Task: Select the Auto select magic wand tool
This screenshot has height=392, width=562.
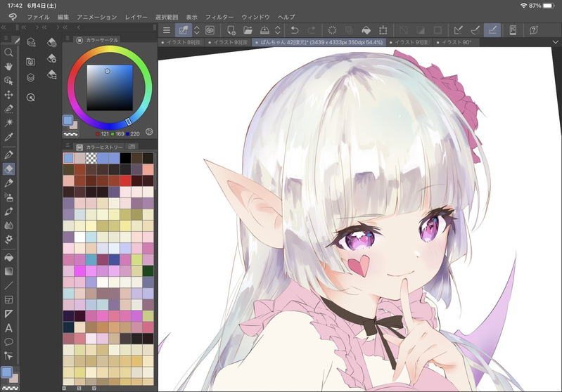Action: [8, 122]
